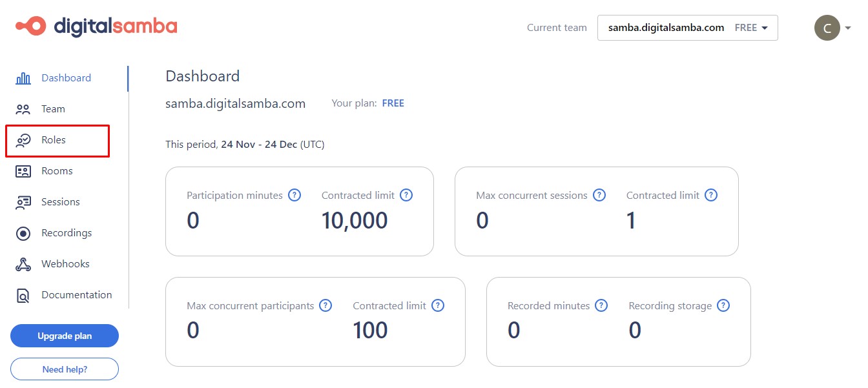868x388 pixels.
Task: Select the Team sidebar icon
Action: click(23, 109)
